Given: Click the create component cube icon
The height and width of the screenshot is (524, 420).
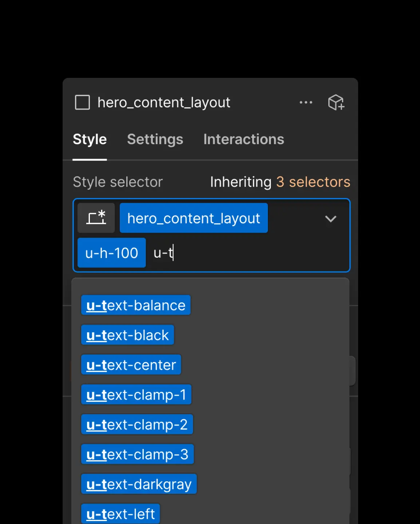Looking at the screenshot, I should 336,102.
